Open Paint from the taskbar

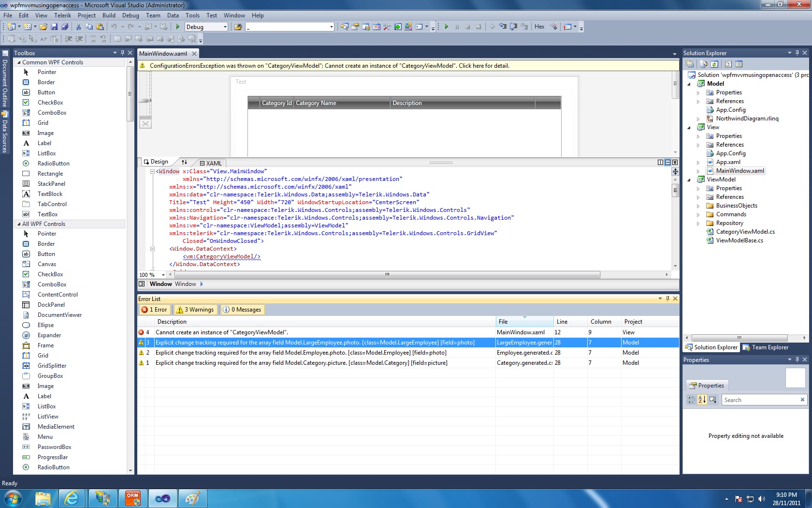(x=192, y=498)
